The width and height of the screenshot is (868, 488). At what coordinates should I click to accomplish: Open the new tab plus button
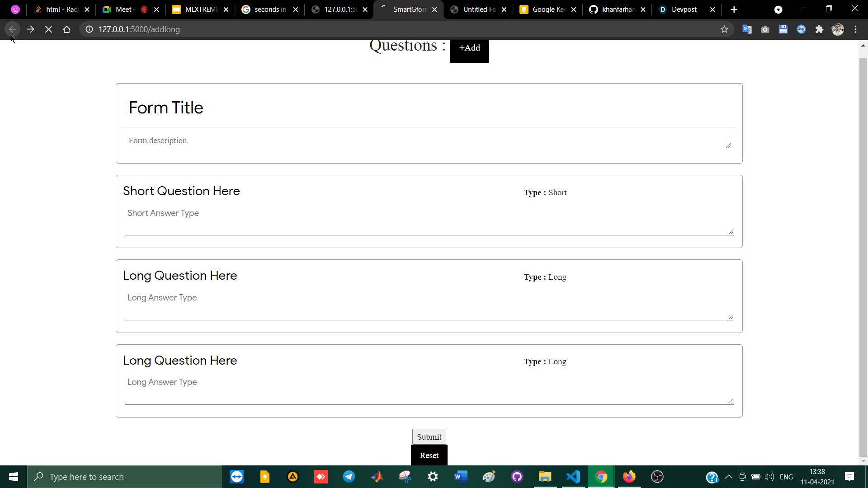click(x=734, y=9)
